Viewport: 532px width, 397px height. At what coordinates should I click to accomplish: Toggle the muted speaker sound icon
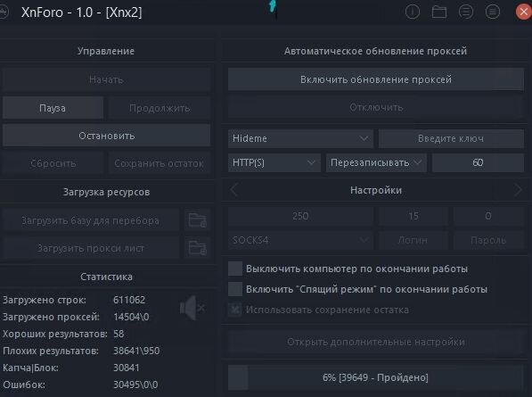(x=192, y=308)
